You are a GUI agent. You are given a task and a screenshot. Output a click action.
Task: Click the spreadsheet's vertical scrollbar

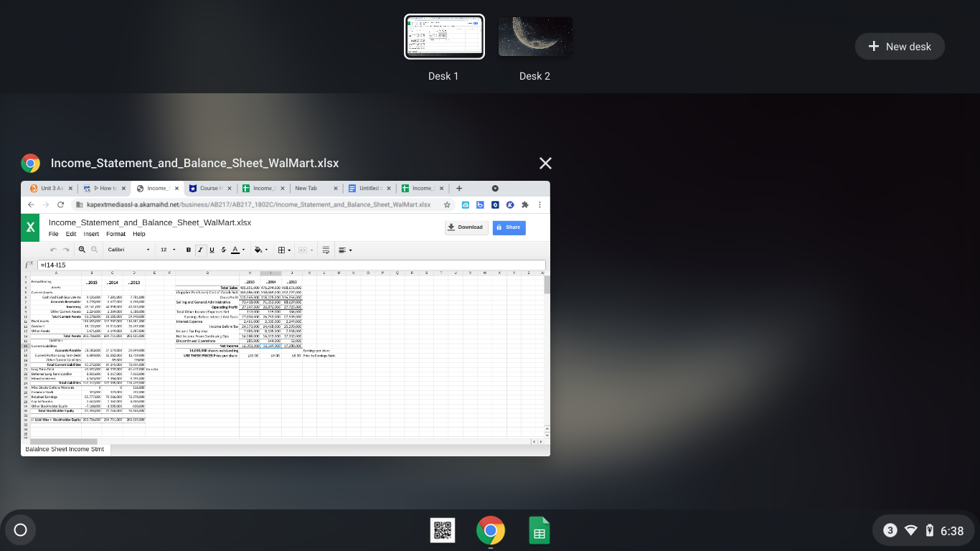coord(547,285)
